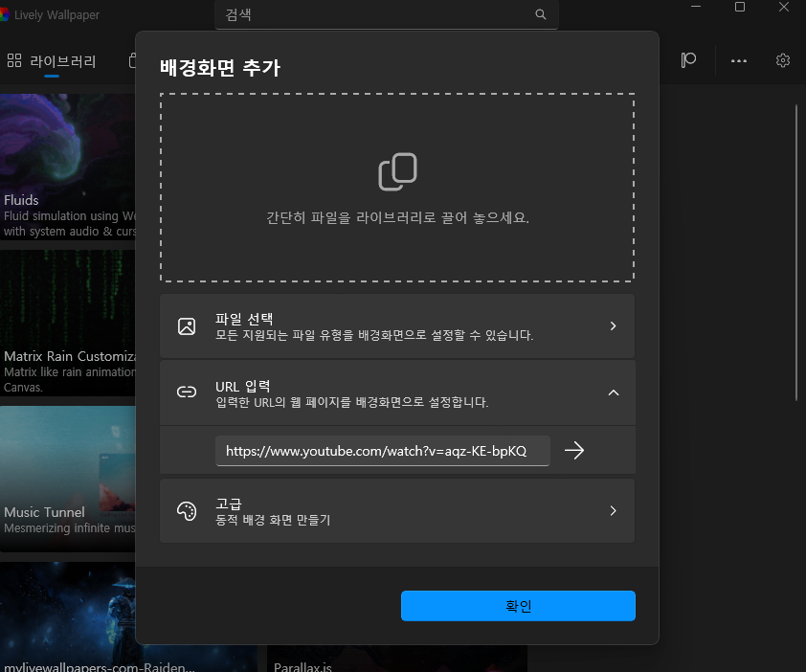Expand the 고급 dynamic wallpaper section
The height and width of the screenshot is (672, 806).
point(613,510)
